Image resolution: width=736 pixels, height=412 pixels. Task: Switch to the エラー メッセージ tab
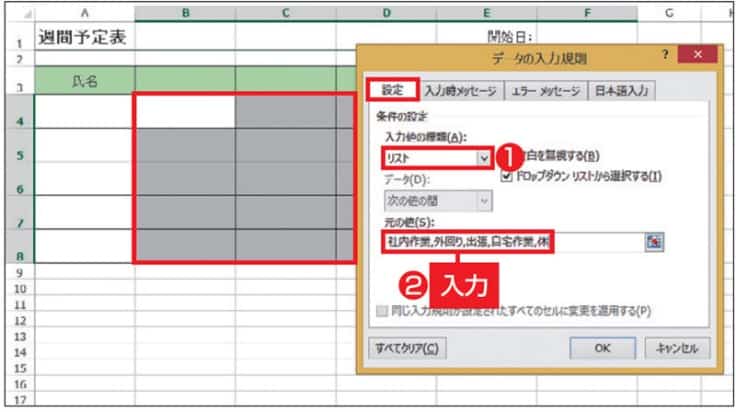(545, 90)
